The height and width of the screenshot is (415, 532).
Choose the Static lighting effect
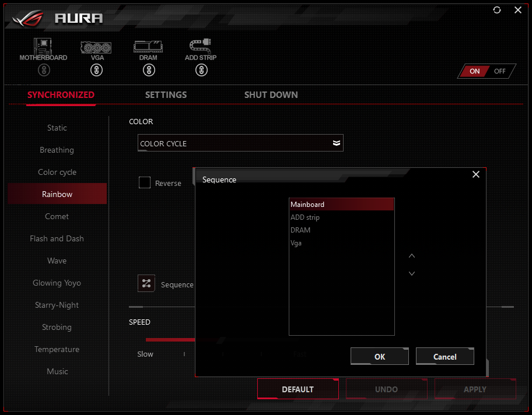click(57, 128)
